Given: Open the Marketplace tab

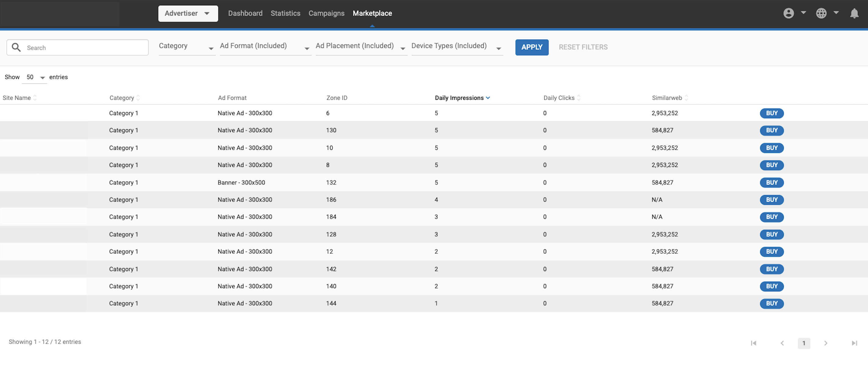Looking at the screenshot, I should click(372, 13).
